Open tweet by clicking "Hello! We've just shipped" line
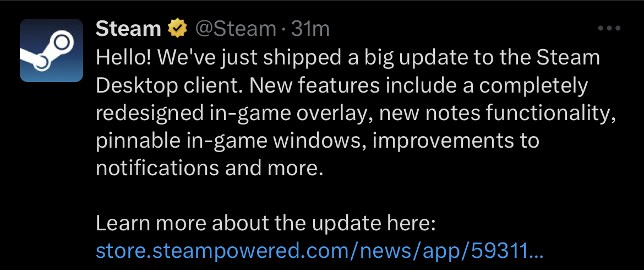This screenshot has width=644, height=270. 348,59
